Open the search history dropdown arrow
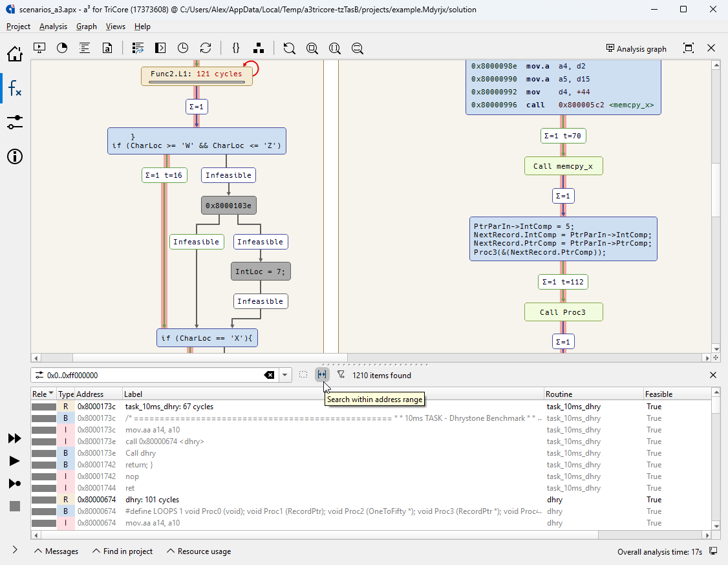 [284, 375]
